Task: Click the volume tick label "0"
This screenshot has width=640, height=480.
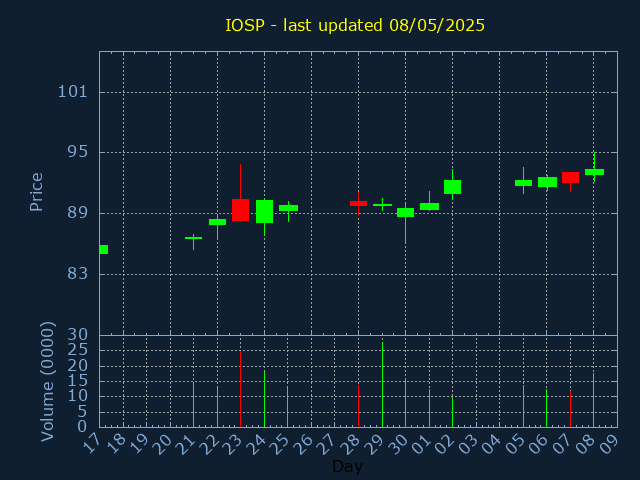Action: click(82, 427)
